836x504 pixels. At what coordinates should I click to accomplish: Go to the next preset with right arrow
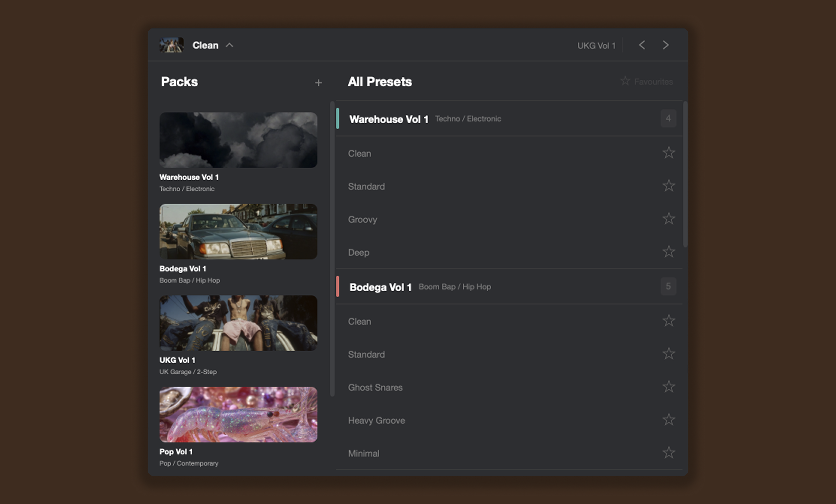click(665, 45)
